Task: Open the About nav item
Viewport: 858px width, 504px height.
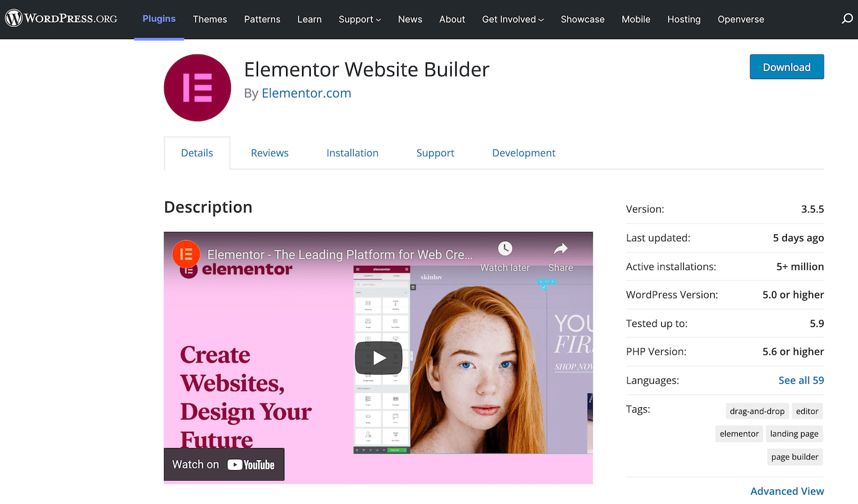Action: [452, 20]
